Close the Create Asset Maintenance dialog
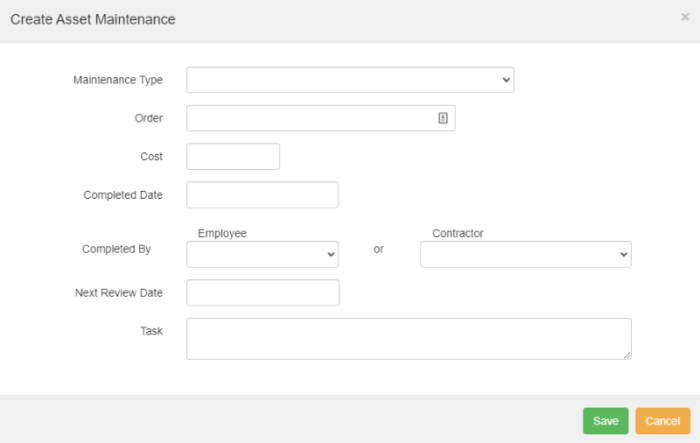 (x=685, y=17)
